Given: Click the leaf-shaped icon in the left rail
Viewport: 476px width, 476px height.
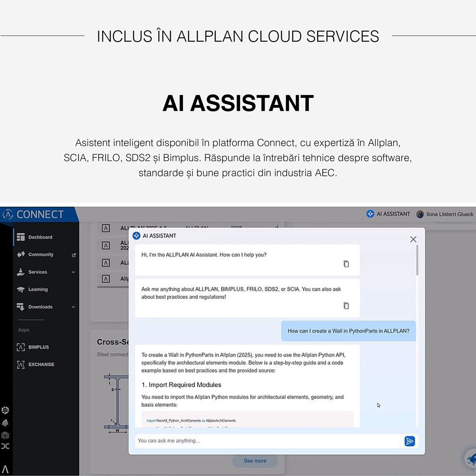Looking at the screenshot, I should point(5,423).
